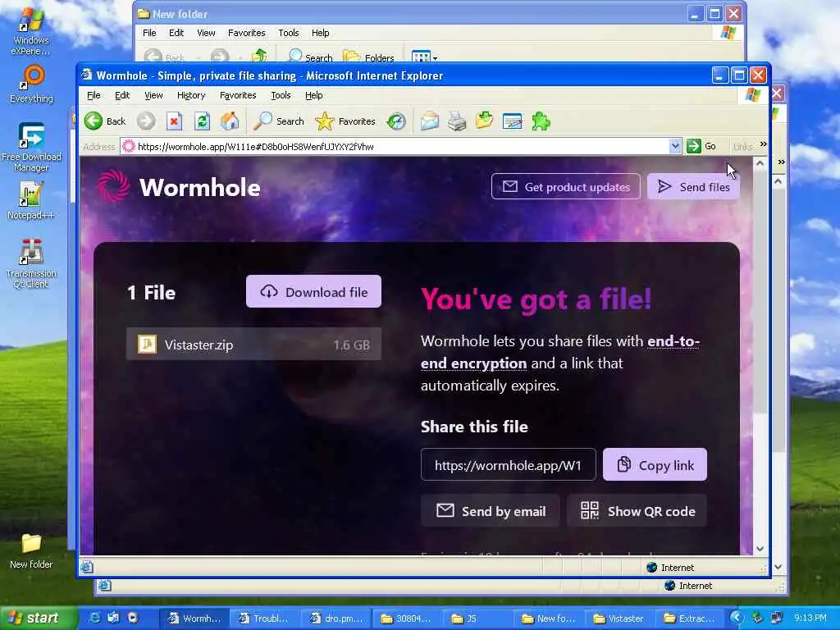Switch to the dro.pm taskbar window

pyautogui.click(x=336, y=619)
